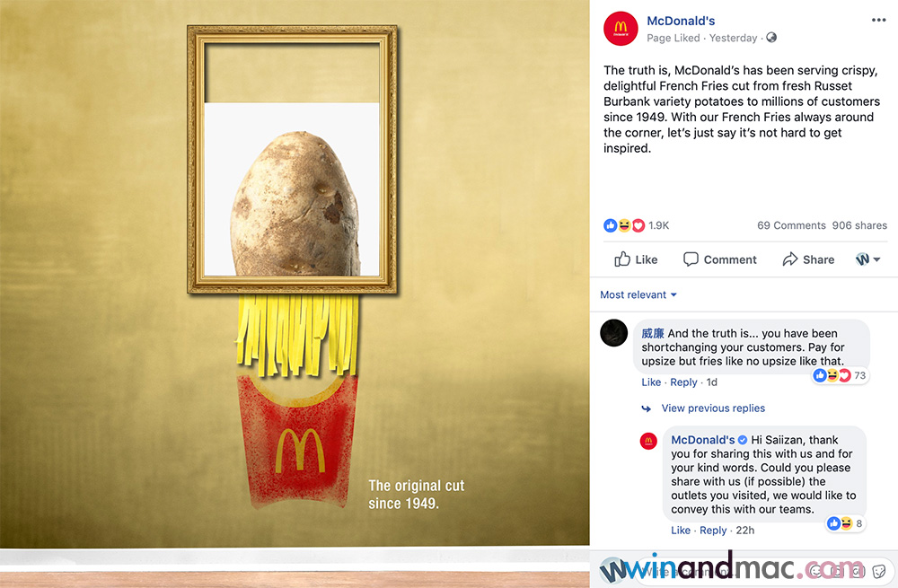Click the Comment speech bubble button
The width and height of the screenshot is (898, 588).
[x=720, y=259]
